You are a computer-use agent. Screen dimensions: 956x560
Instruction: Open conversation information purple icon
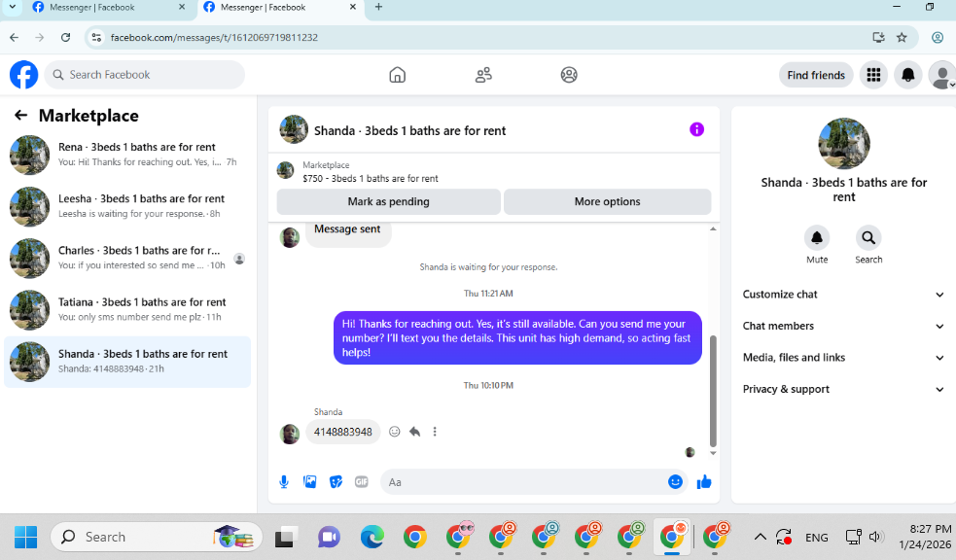[x=697, y=129]
